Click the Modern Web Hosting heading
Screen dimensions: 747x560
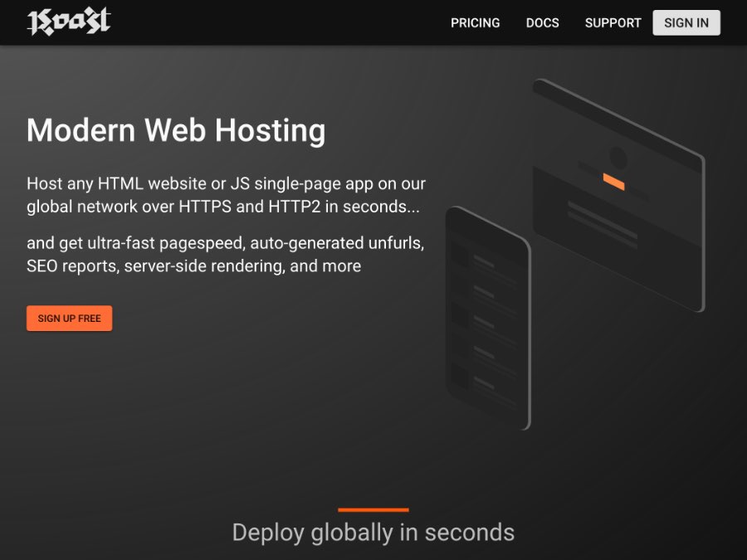click(176, 130)
